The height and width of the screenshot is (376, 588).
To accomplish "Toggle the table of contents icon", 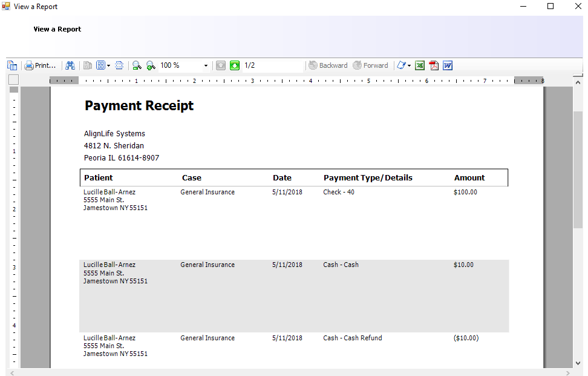I will point(12,65).
